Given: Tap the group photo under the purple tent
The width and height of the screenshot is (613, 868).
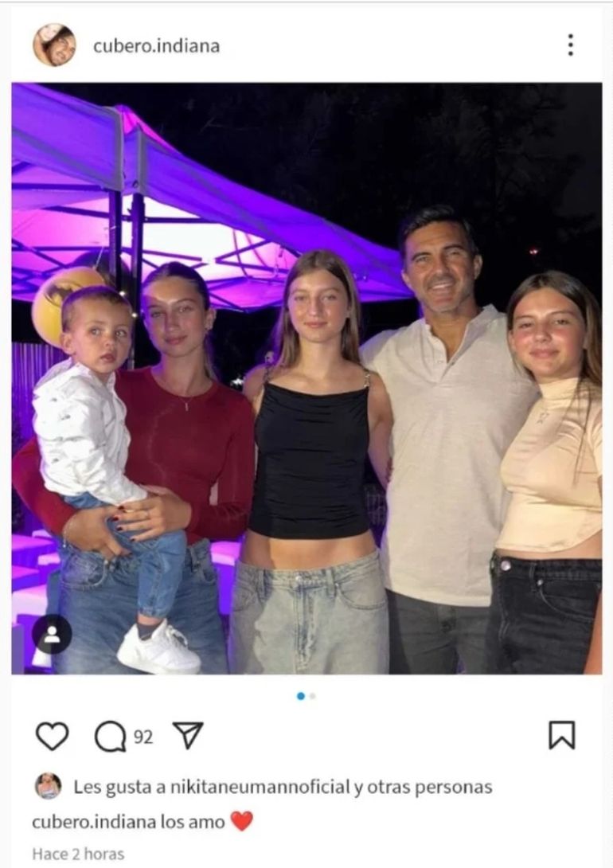Looking at the screenshot, I should tap(306, 378).
